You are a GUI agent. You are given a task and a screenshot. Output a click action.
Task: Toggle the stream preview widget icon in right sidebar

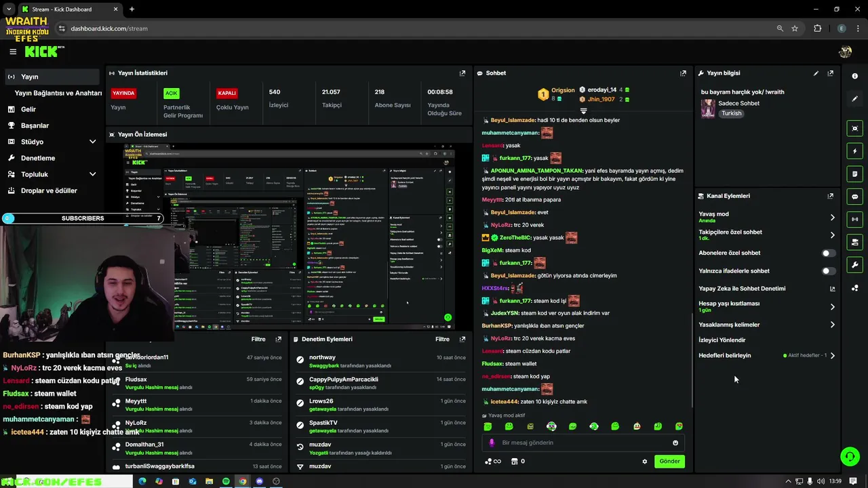click(x=854, y=128)
